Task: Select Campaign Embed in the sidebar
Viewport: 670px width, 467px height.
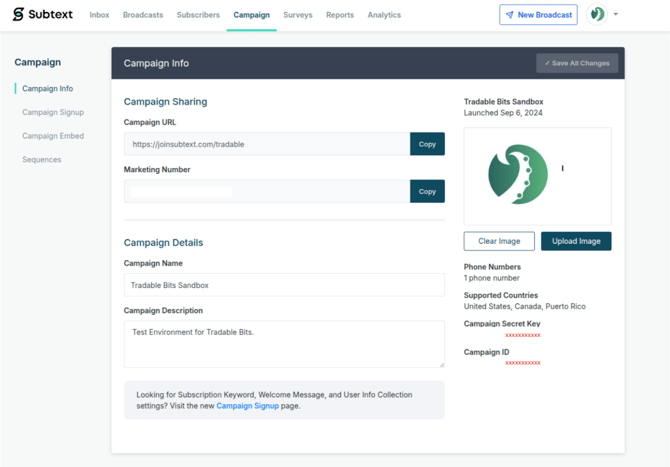Action: [53, 136]
